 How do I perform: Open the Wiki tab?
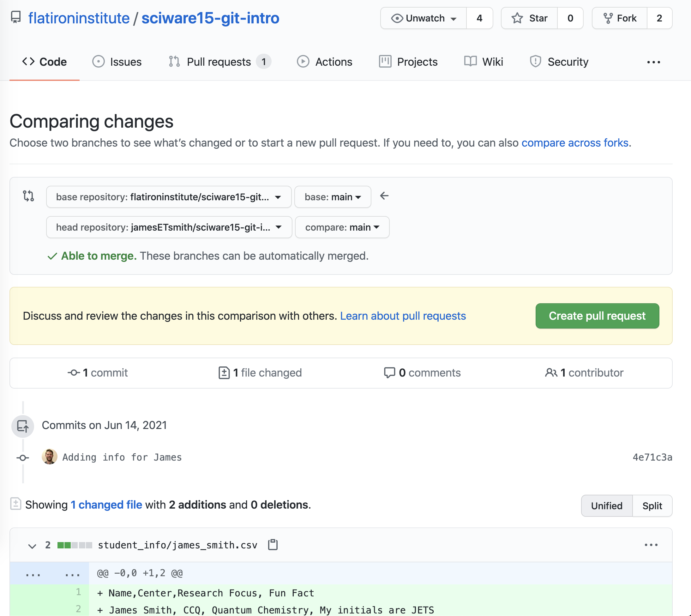[x=484, y=62]
